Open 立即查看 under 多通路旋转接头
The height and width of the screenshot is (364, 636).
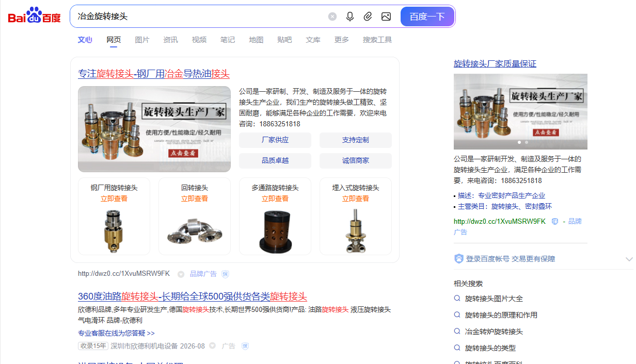coord(275,198)
